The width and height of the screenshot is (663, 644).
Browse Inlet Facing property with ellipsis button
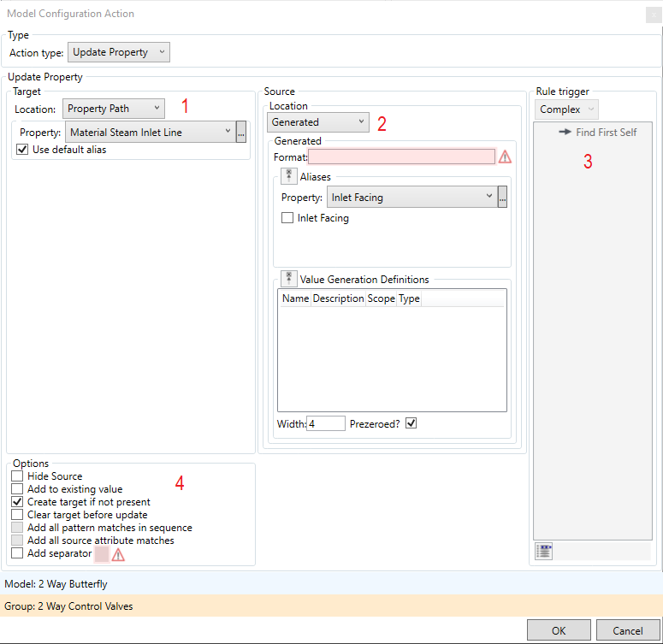coord(502,198)
